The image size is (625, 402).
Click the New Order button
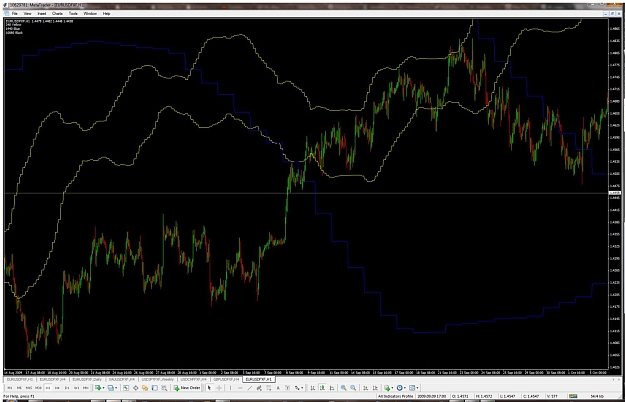[187, 388]
